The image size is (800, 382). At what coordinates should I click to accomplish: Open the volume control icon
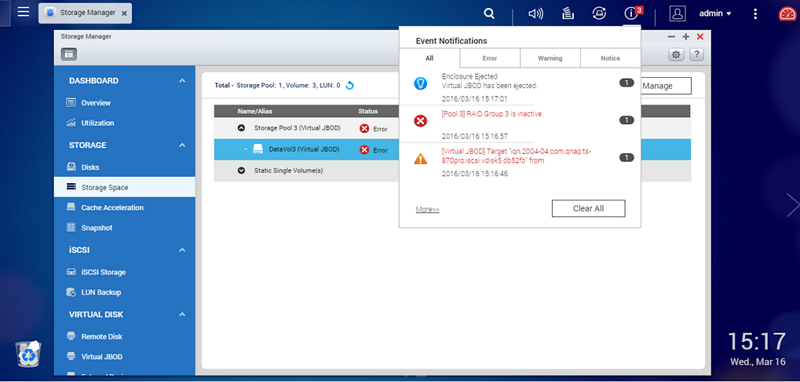[x=536, y=14]
